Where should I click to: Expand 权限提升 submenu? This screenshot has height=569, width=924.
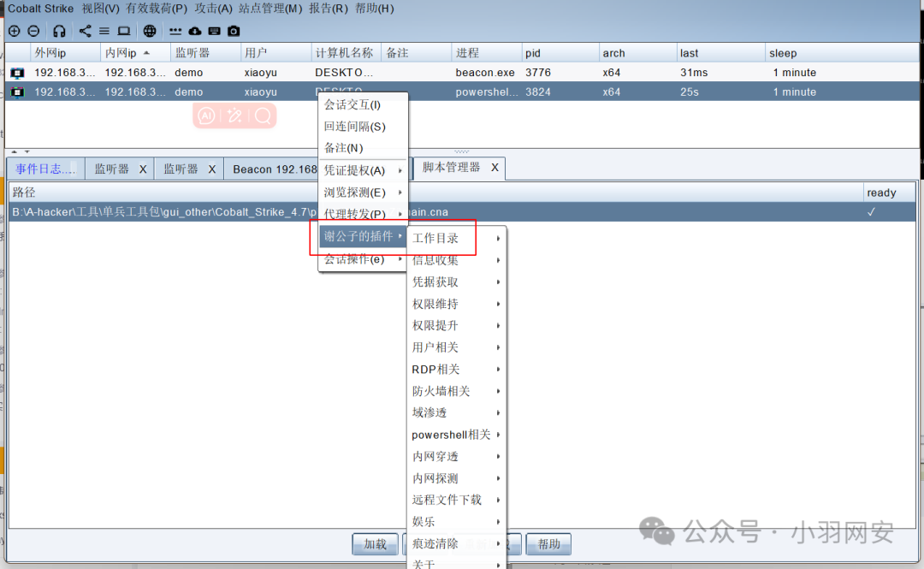point(457,325)
